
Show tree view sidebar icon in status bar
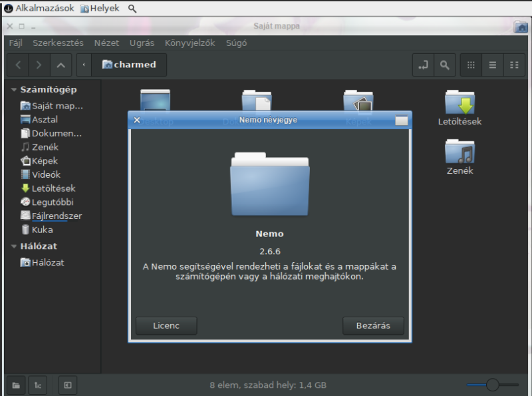(x=38, y=385)
